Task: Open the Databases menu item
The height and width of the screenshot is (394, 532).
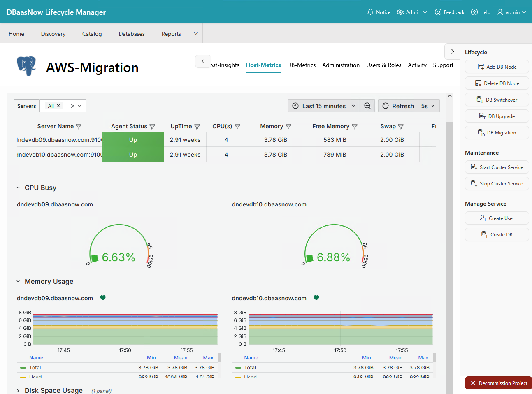Action: [x=132, y=34]
